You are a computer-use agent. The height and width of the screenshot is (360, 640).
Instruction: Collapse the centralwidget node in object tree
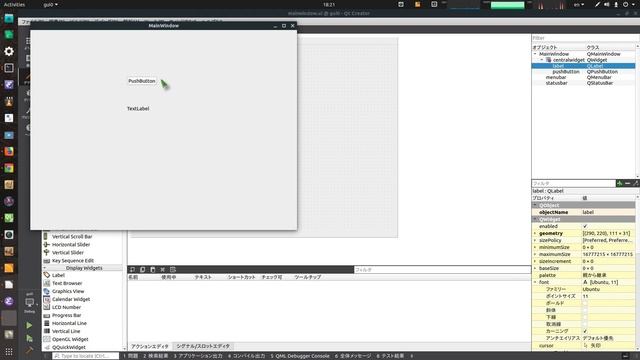click(x=542, y=60)
